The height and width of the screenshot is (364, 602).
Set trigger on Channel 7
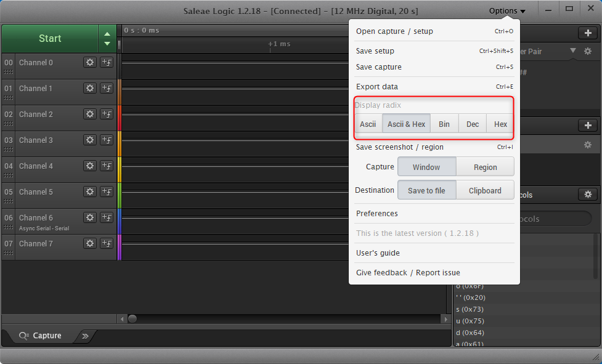point(107,243)
